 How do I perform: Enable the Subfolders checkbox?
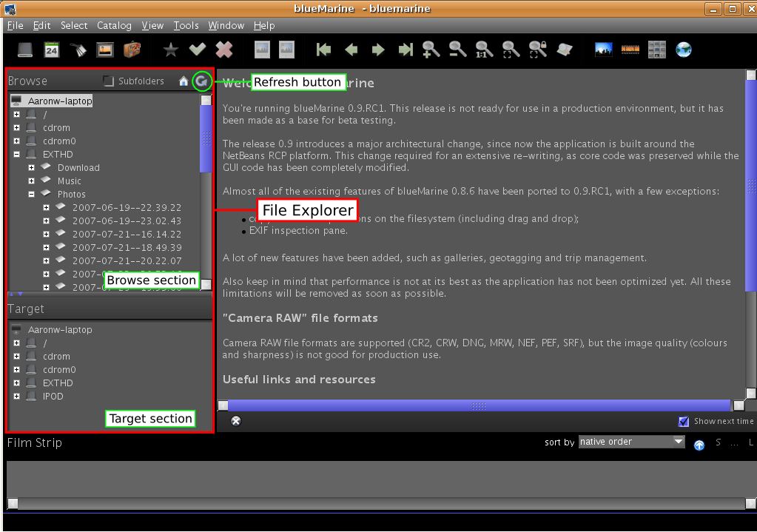point(109,81)
